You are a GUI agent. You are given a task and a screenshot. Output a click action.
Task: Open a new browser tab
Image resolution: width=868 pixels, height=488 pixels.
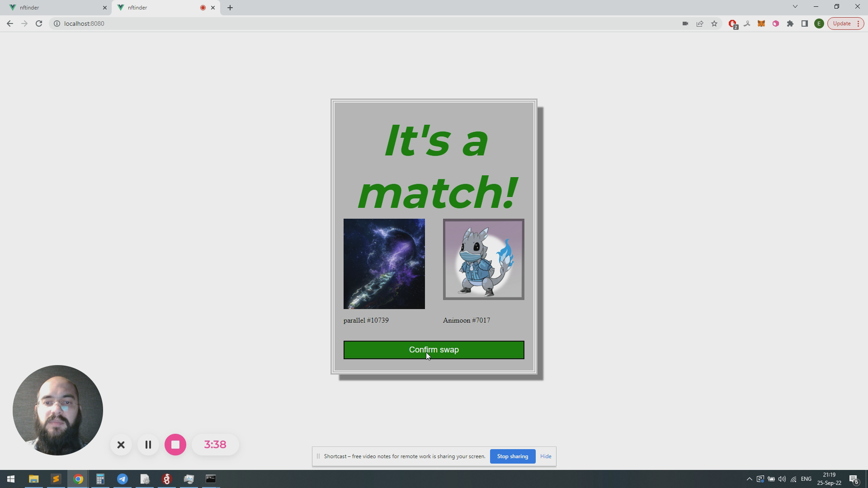point(230,8)
